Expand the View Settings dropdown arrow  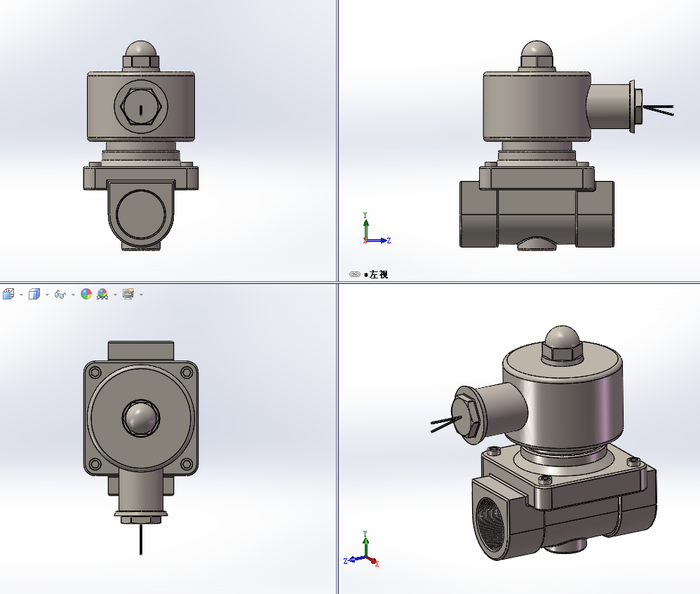click(141, 295)
